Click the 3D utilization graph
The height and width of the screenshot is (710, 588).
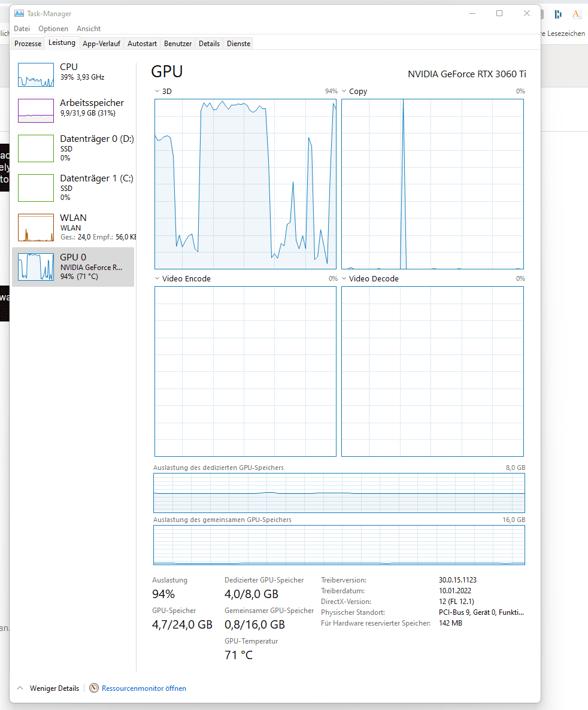pos(245,184)
